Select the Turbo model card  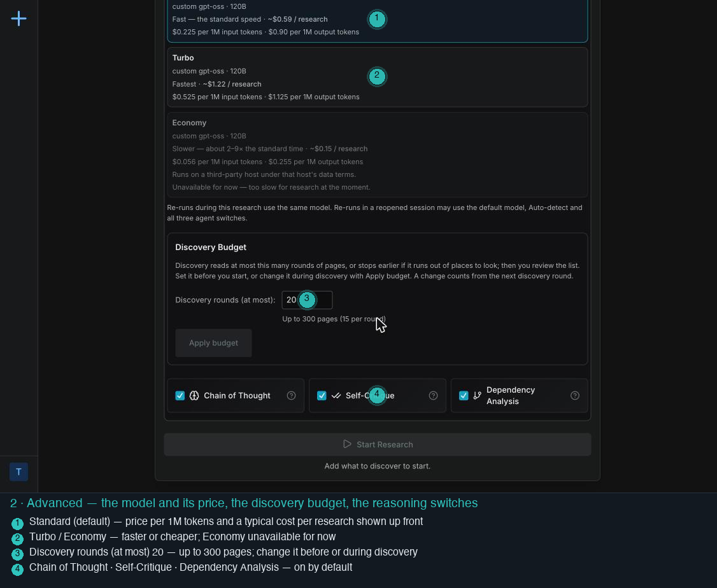pyautogui.click(x=377, y=77)
